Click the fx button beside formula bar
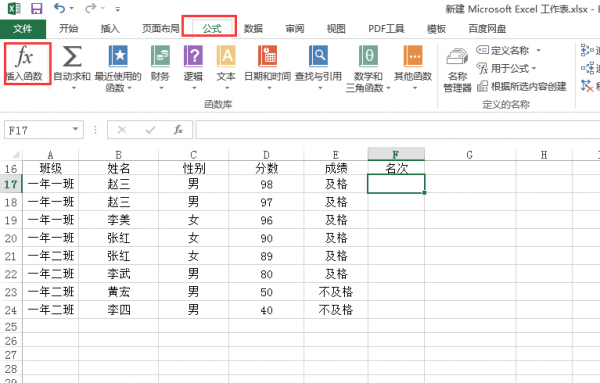Image resolution: width=600 pixels, height=383 pixels. [178, 130]
